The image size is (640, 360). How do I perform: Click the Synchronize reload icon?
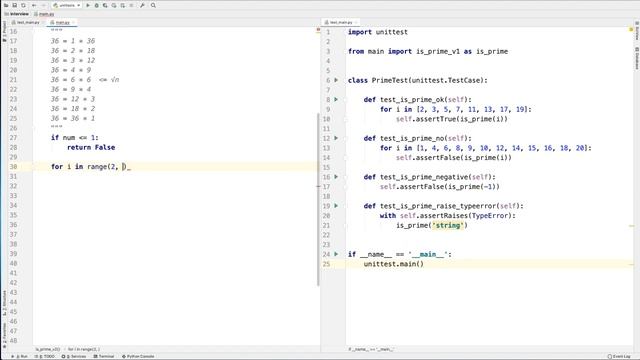[x=23, y=5]
